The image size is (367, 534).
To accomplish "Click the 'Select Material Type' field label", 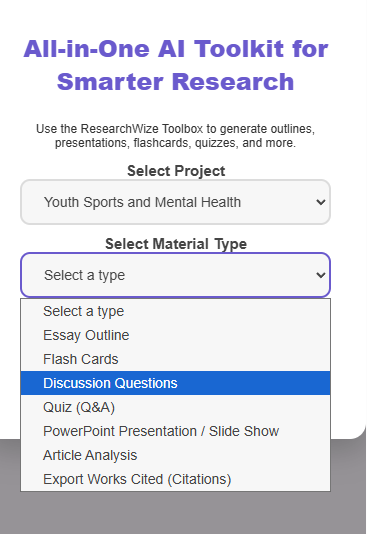I will click(176, 244).
